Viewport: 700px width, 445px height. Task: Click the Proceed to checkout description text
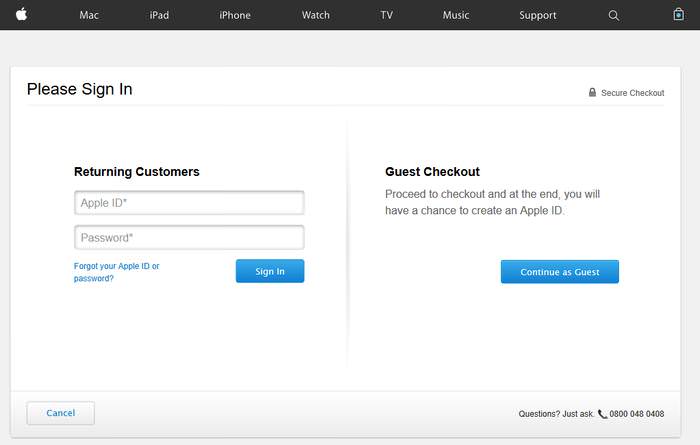tap(492, 202)
